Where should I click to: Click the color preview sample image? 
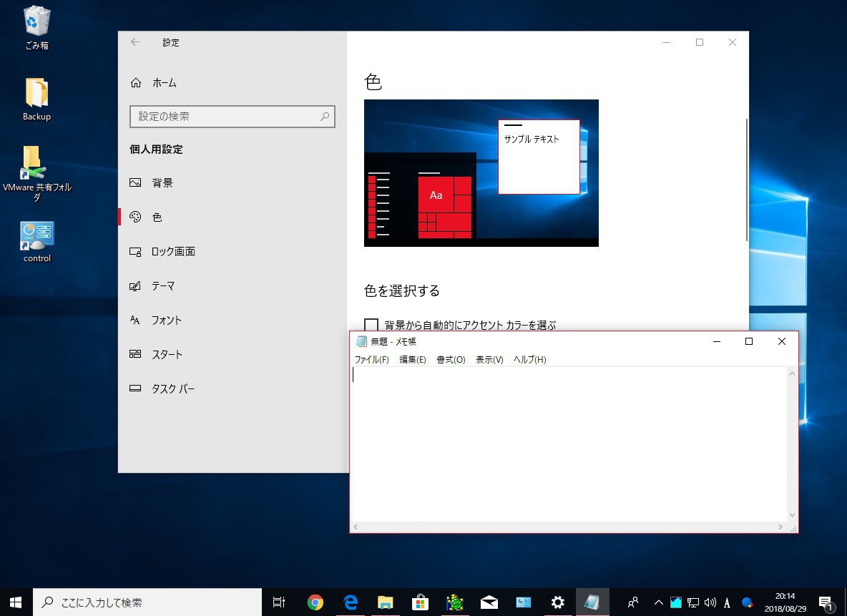[x=481, y=173]
